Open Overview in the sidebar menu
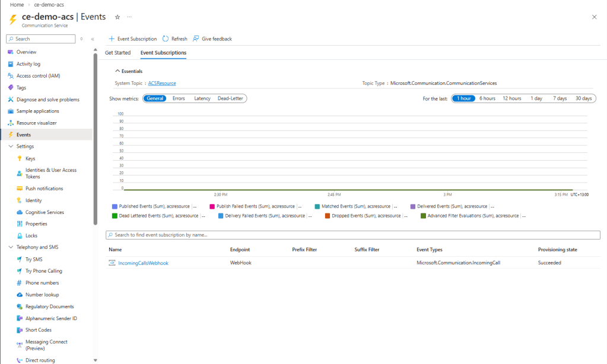Screen dimensions: 607x364 pyautogui.click(x=26, y=52)
